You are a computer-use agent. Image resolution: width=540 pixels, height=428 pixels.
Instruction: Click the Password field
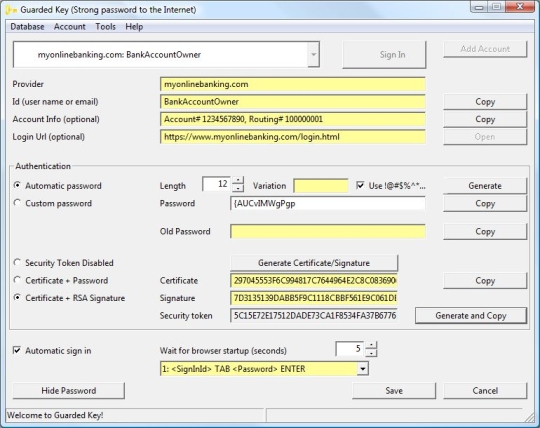point(328,203)
